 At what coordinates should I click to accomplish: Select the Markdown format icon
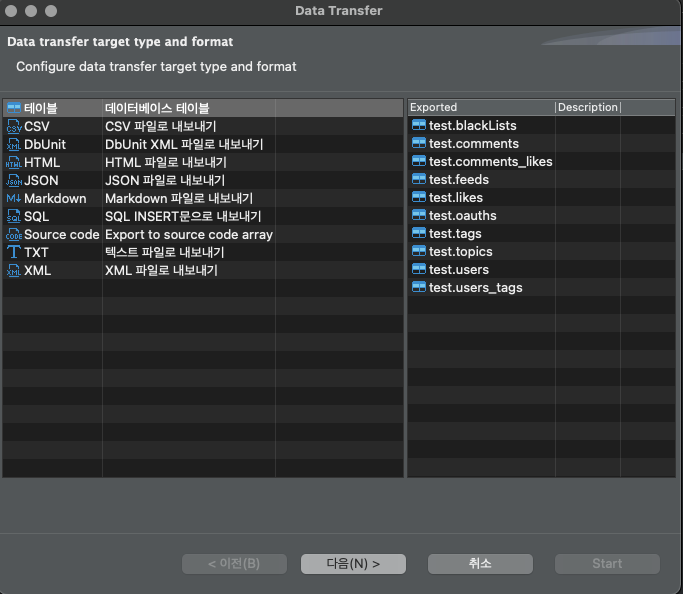point(14,199)
